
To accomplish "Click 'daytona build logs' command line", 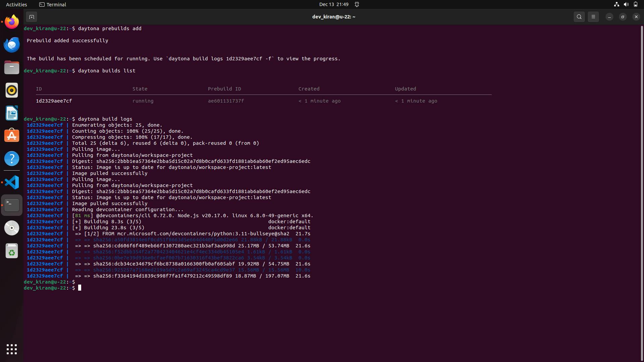I will (105, 119).
